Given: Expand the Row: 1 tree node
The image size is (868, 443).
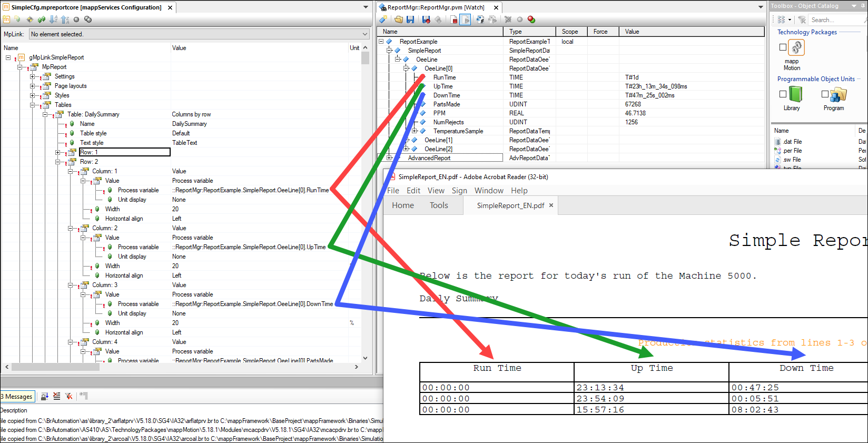Looking at the screenshot, I should 58,152.
